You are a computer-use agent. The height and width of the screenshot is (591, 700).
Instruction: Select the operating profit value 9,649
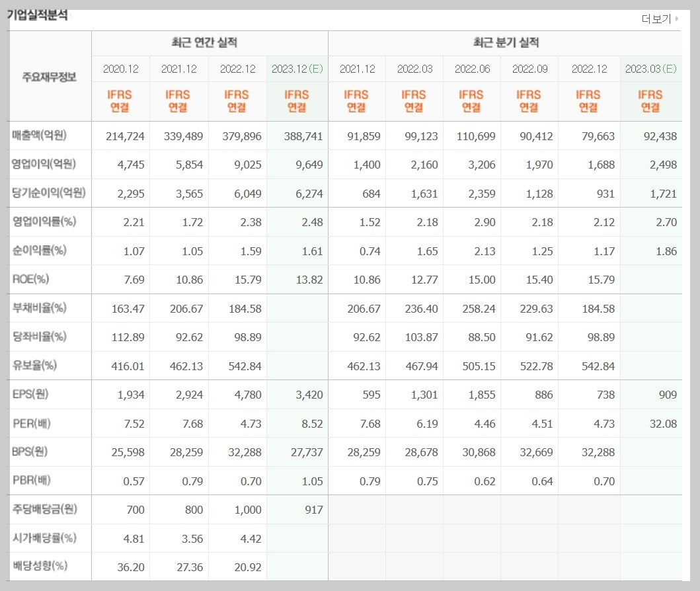click(x=309, y=165)
